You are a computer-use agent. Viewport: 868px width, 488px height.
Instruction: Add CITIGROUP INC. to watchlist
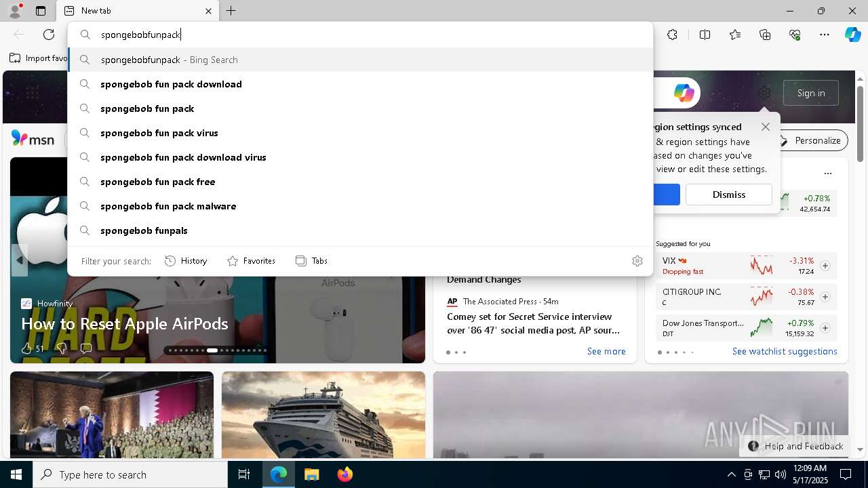[x=825, y=297]
